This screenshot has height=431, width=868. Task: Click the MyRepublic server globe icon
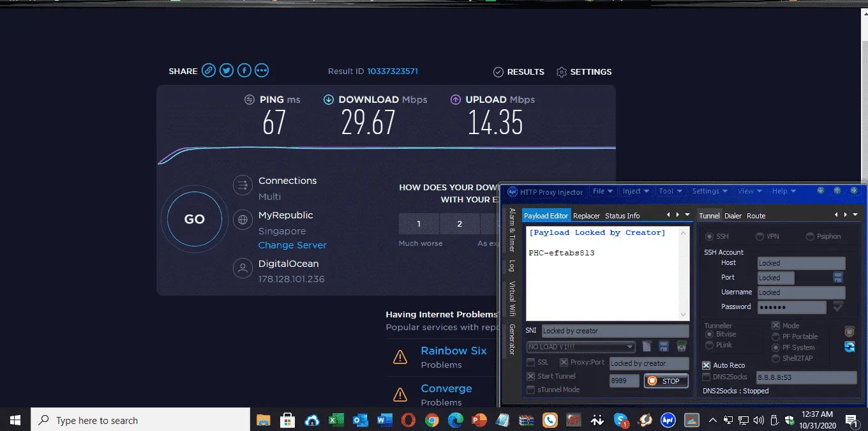[x=243, y=220]
